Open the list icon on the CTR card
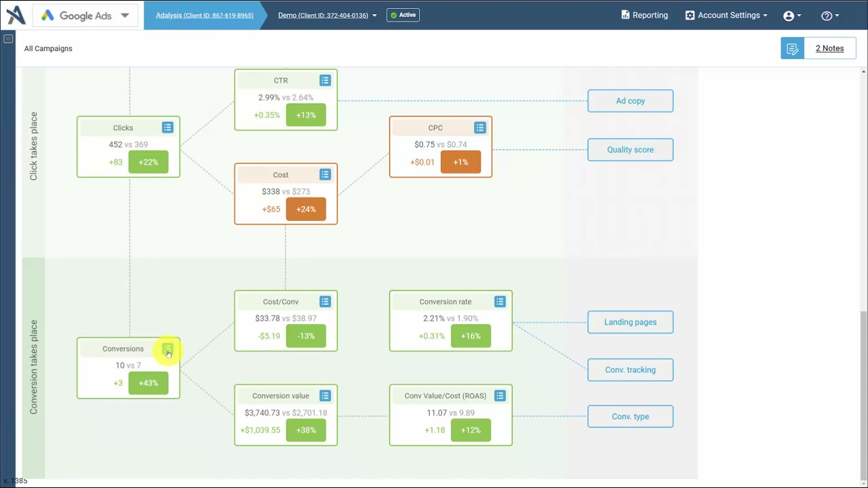The image size is (868, 488). pyautogui.click(x=325, y=80)
